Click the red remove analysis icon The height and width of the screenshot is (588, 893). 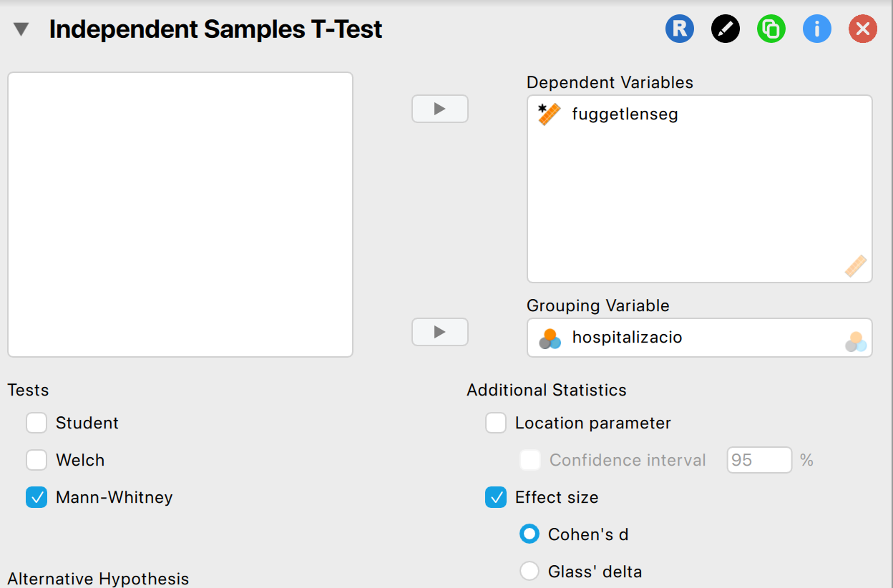click(x=862, y=29)
